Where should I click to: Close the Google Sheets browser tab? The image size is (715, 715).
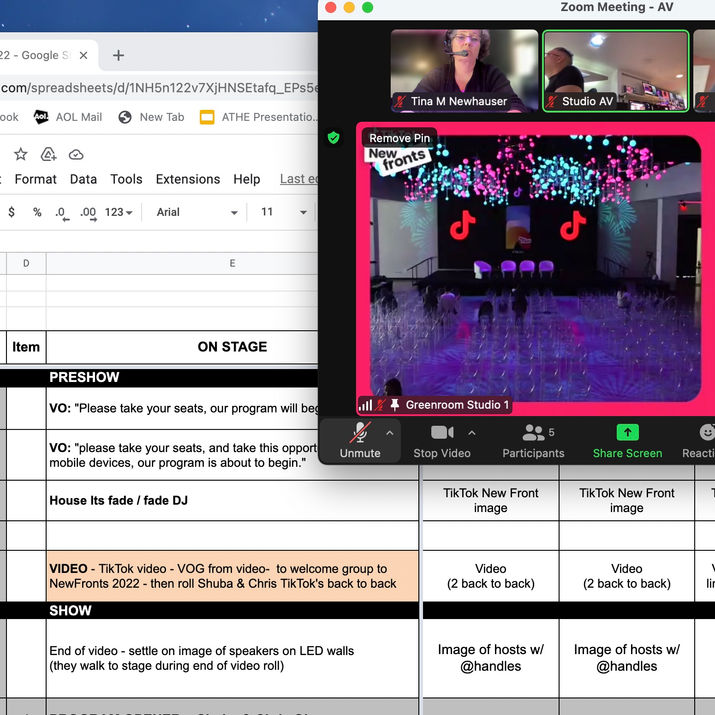pos(83,55)
